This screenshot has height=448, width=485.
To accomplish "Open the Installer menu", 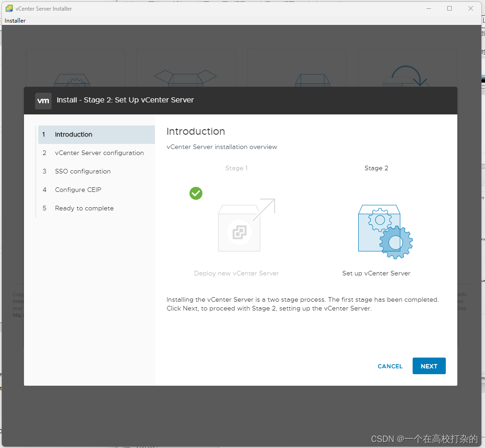I will pyautogui.click(x=15, y=20).
